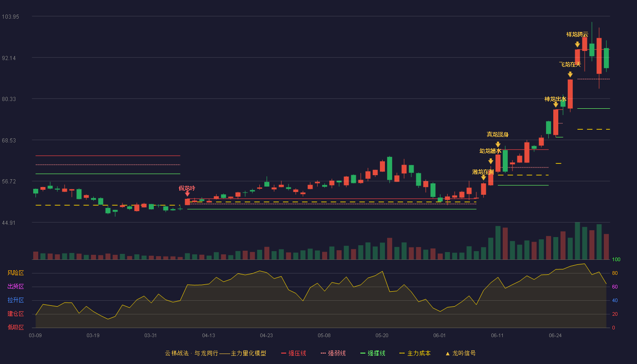Toggle the 强撑线 legend item
The width and height of the screenshot is (637, 364).
click(373, 353)
